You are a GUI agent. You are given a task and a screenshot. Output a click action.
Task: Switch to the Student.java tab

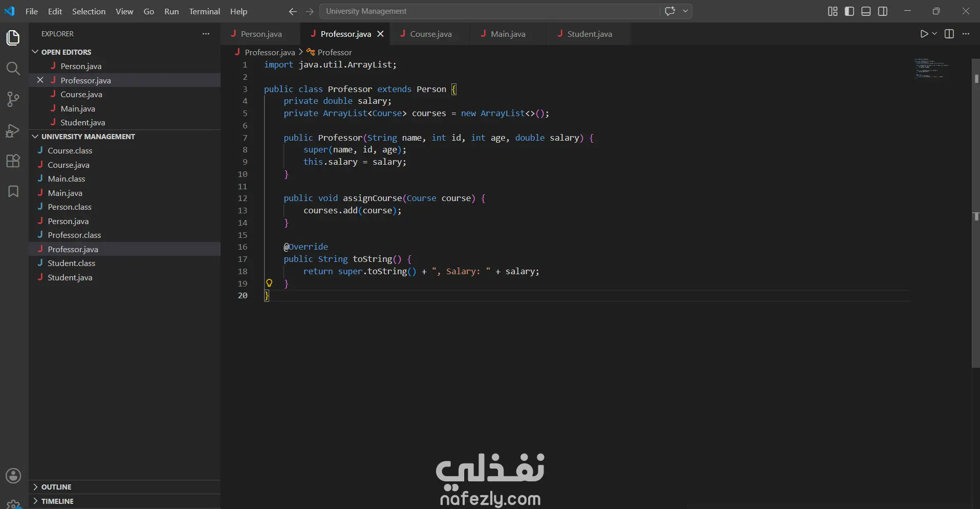589,34
